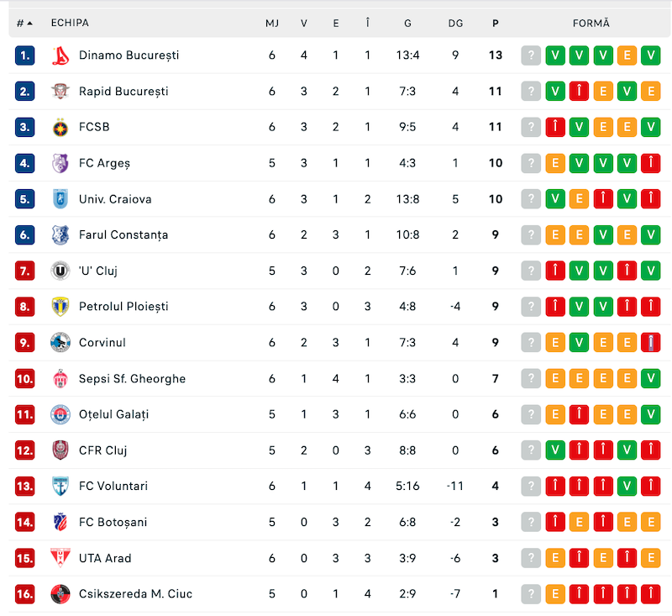Sort standings by the DG column header
This screenshot has height=616, width=672.
point(455,24)
